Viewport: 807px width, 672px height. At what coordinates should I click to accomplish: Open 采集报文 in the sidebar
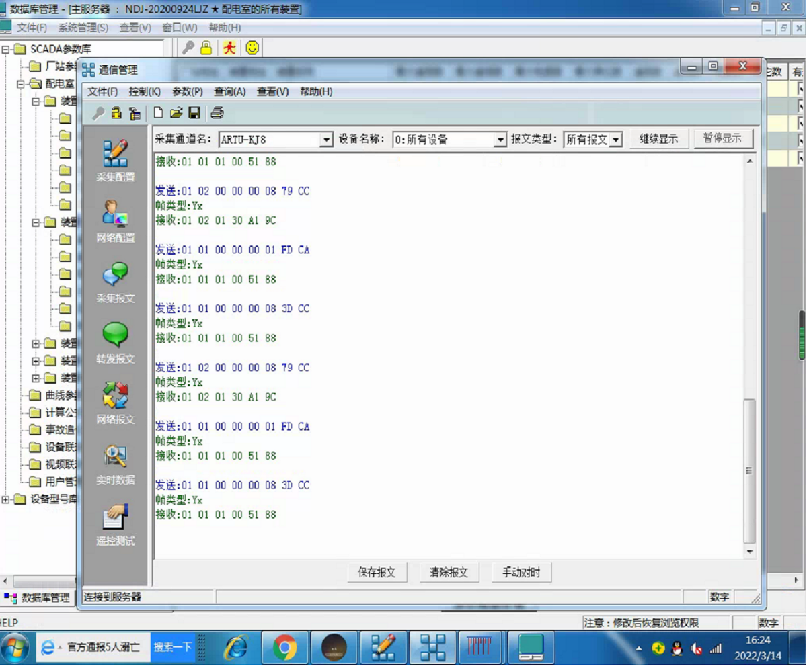pyautogui.click(x=115, y=282)
